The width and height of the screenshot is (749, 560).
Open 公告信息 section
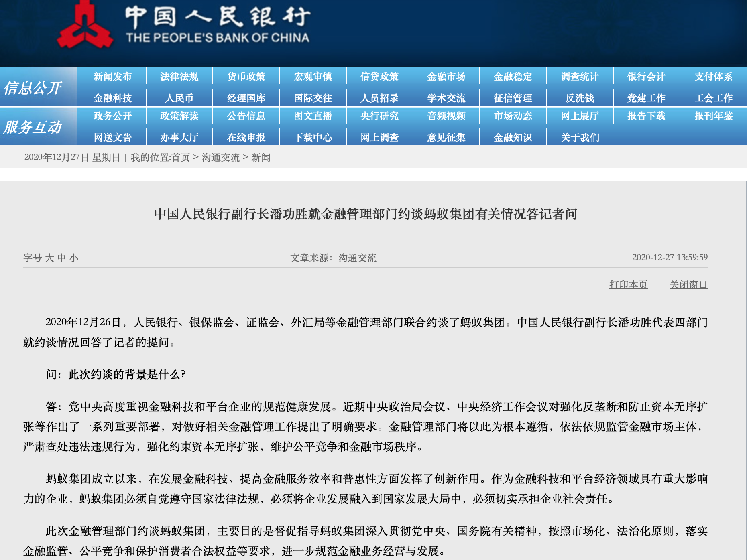pos(246,116)
